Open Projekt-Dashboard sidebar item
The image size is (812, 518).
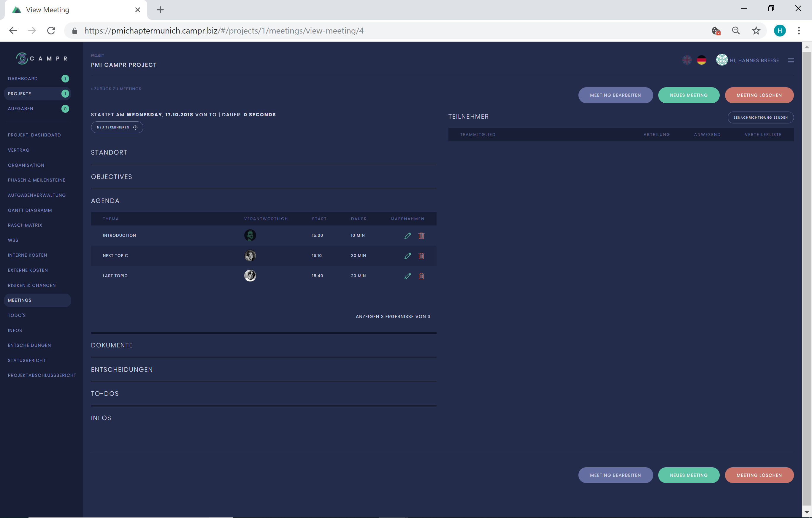coord(34,135)
